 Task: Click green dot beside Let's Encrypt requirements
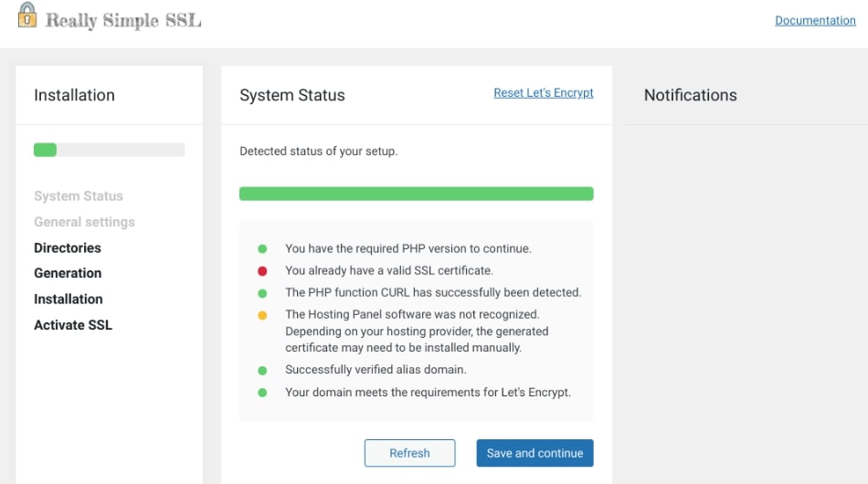[262, 393]
